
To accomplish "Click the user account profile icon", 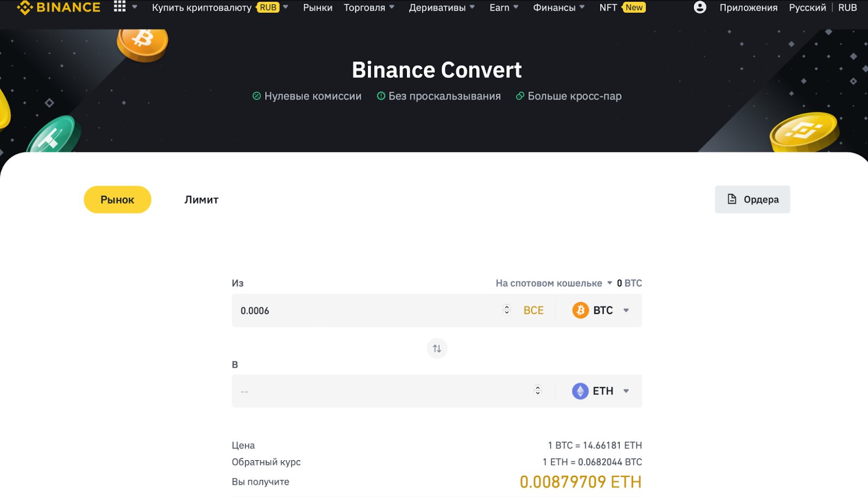I will click(699, 7).
